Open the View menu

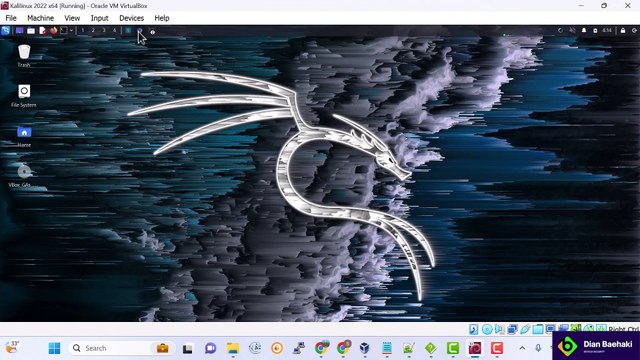[x=72, y=18]
